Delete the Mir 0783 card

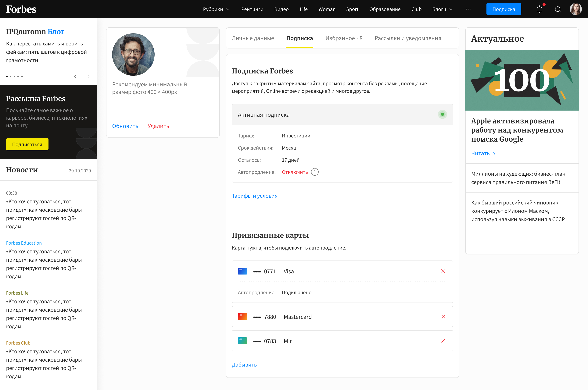[x=443, y=341]
